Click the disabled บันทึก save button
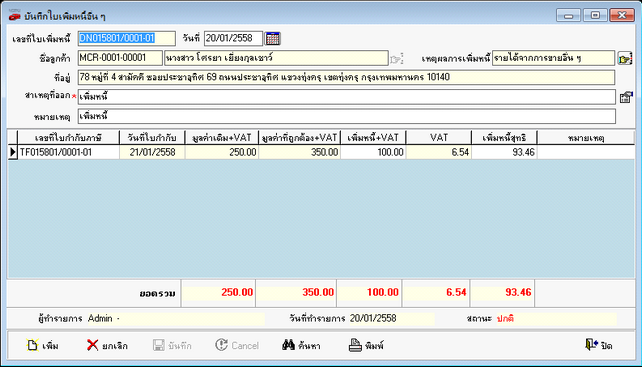The image size is (642, 367). 172,346
